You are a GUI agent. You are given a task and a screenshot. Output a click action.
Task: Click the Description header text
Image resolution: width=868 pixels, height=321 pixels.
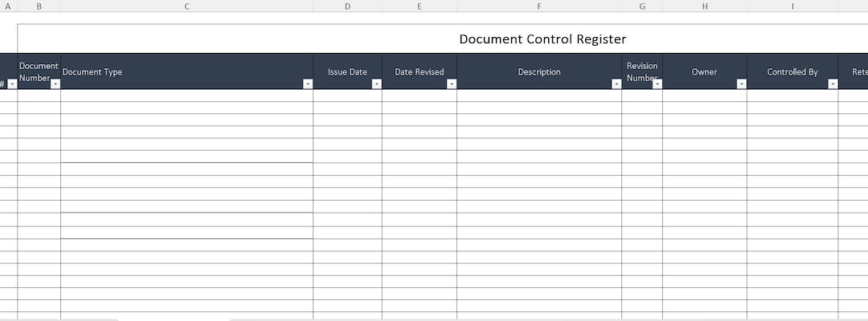coord(539,72)
